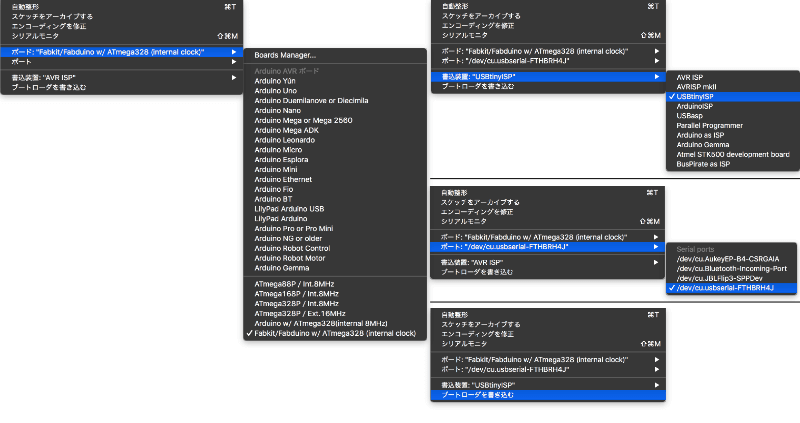This screenshot has height=423, width=800.
Task: Select the Arduino Yún board
Action: click(x=335, y=81)
